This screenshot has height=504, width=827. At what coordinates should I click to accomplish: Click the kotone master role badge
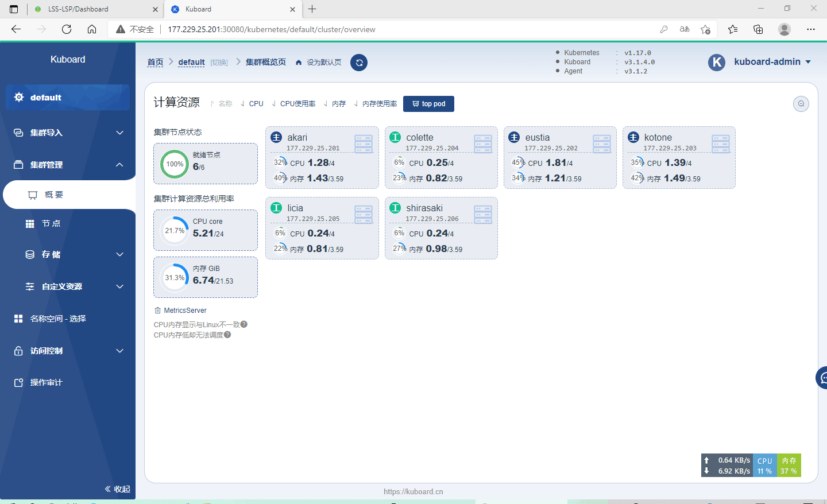click(633, 137)
